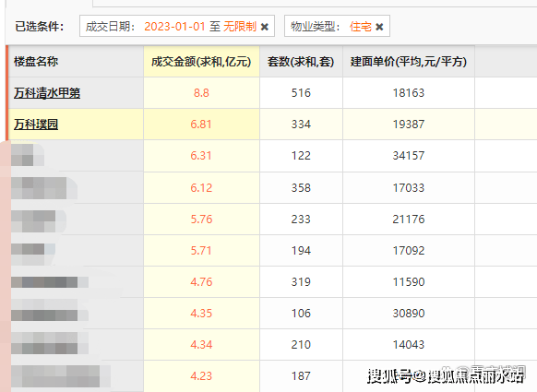Viewport: 537px width, 392px height.
Task: Click the 21176 unit price cell
Action: pyautogui.click(x=409, y=220)
